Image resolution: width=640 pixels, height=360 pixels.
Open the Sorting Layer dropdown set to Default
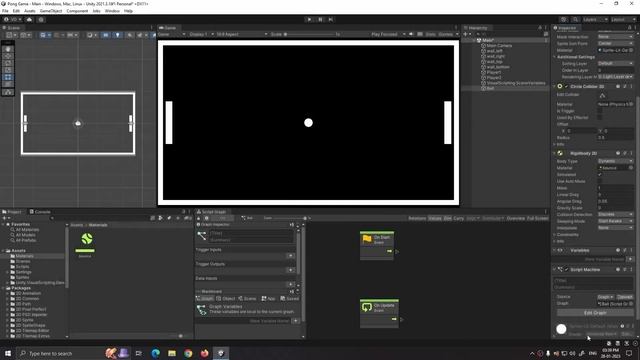(616, 64)
